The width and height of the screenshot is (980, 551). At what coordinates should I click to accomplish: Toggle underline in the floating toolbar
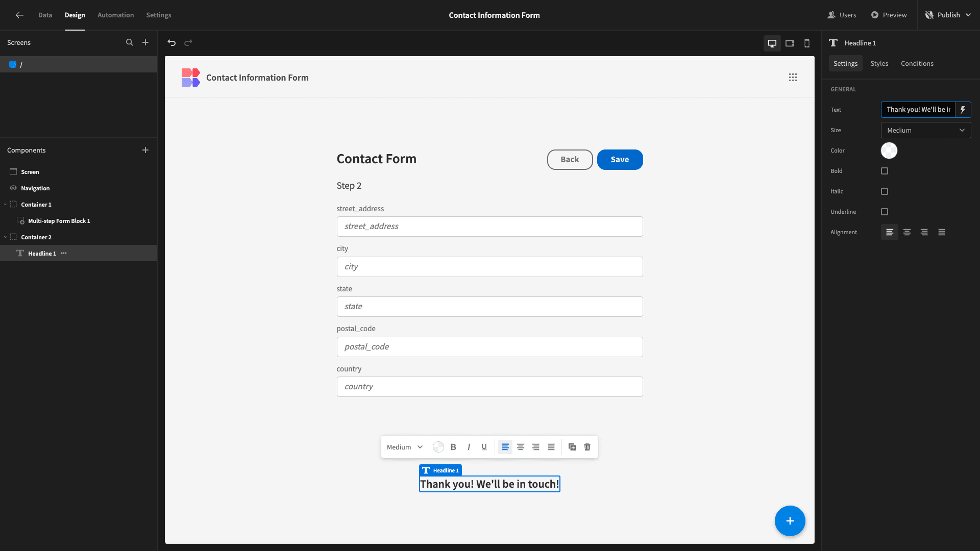point(484,447)
